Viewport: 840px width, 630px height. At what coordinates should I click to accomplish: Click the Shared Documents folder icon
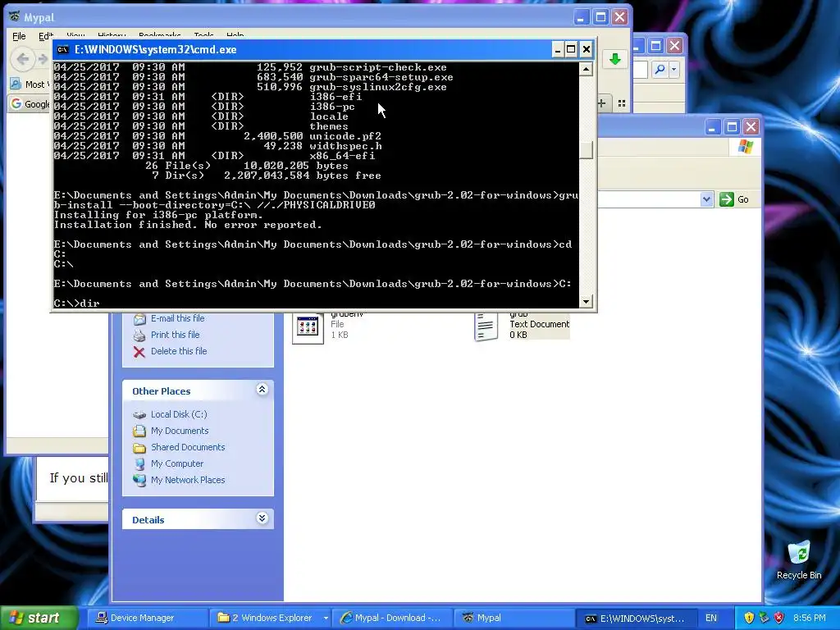[x=139, y=447]
